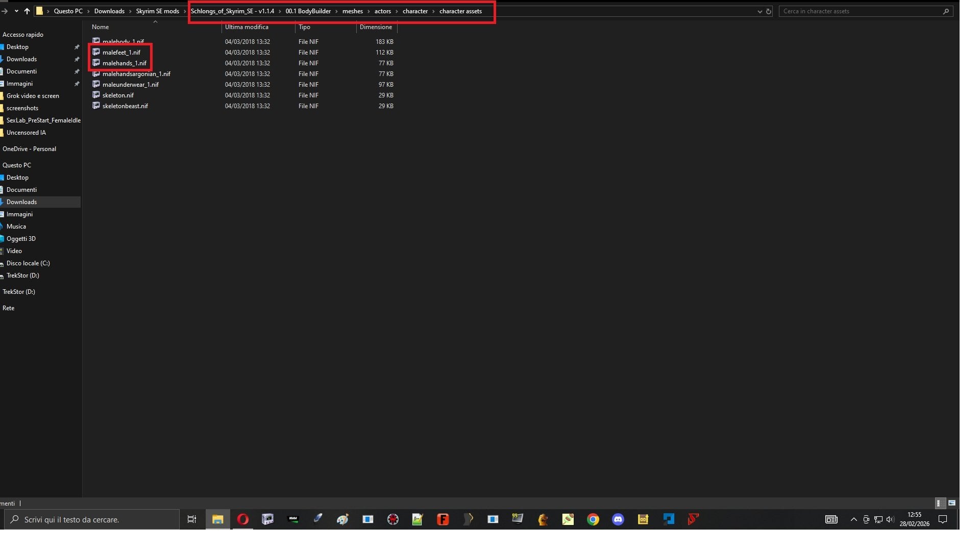980x551 pixels.
Task: Open the screenshots folder in sidebar
Action: point(22,108)
